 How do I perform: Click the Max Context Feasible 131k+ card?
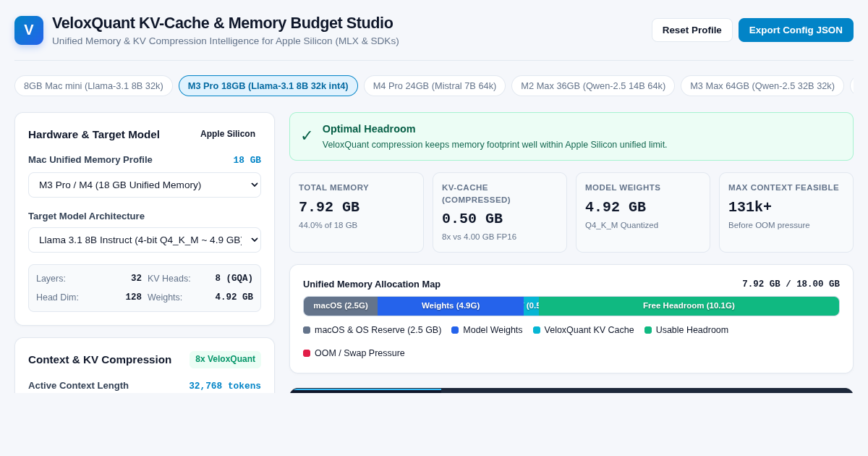click(786, 212)
